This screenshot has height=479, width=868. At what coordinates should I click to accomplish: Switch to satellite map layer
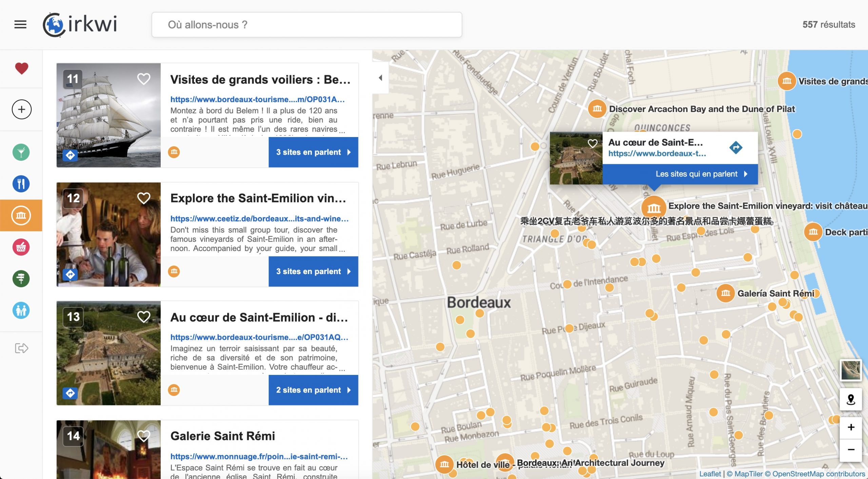(851, 370)
